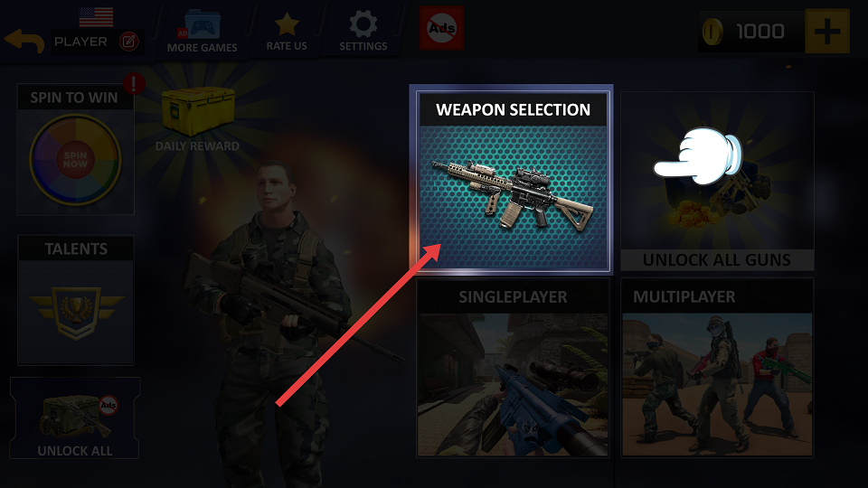
Task: Click the yellow back arrow icon
Action: click(x=24, y=41)
